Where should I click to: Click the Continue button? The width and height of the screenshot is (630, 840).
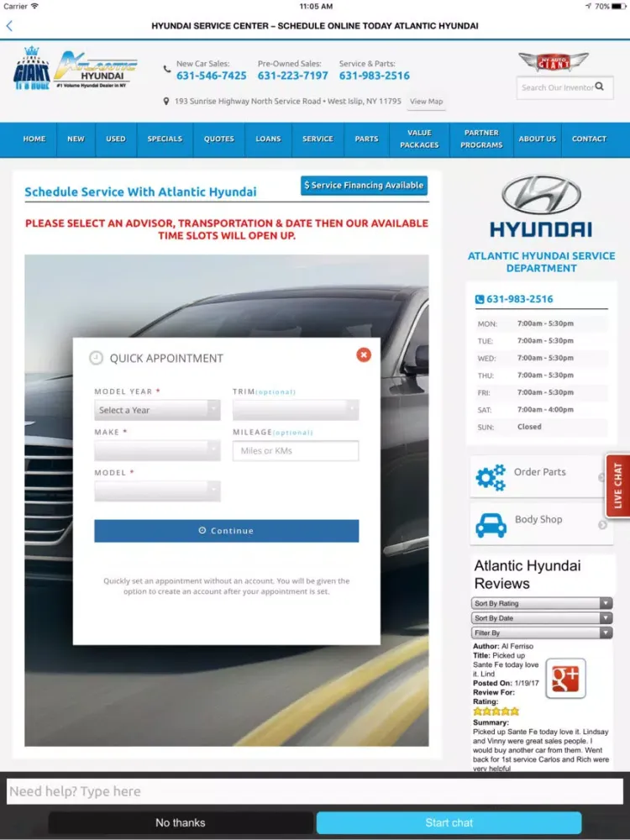[x=227, y=530]
